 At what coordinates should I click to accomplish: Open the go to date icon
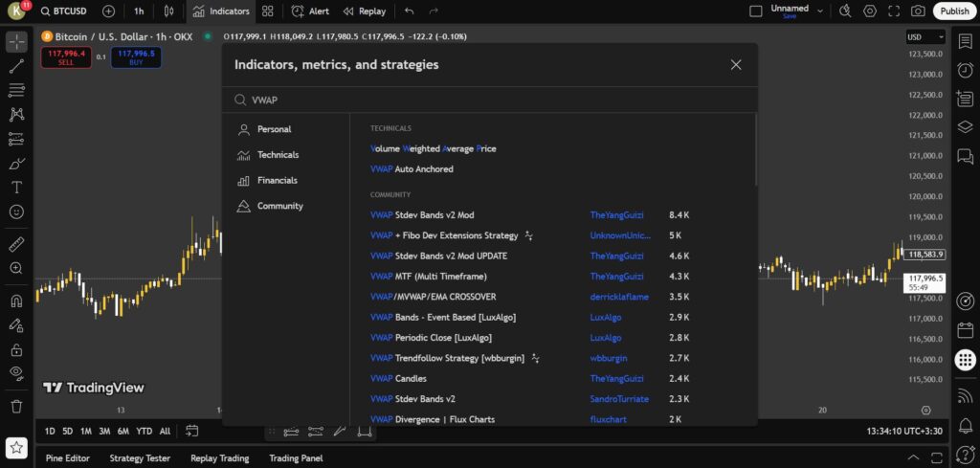pyautogui.click(x=191, y=431)
